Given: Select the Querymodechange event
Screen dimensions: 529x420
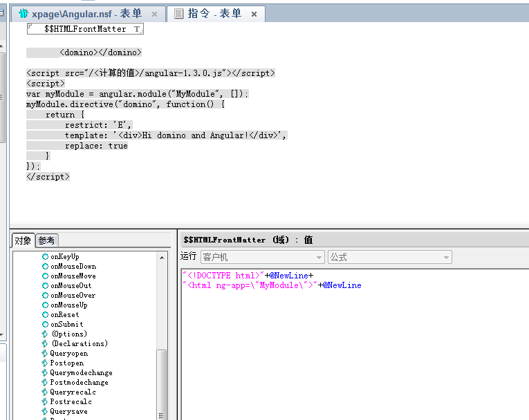Looking at the screenshot, I should (x=82, y=373).
